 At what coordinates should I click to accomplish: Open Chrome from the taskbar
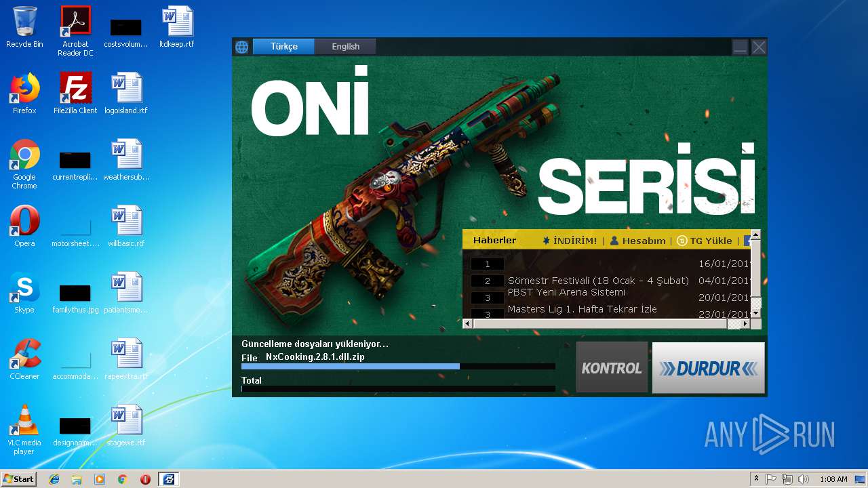click(123, 479)
